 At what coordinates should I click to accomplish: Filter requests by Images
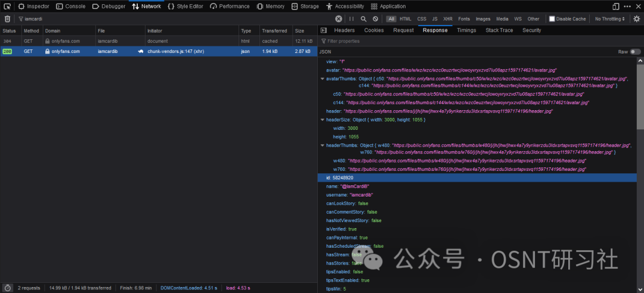[x=483, y=19]
